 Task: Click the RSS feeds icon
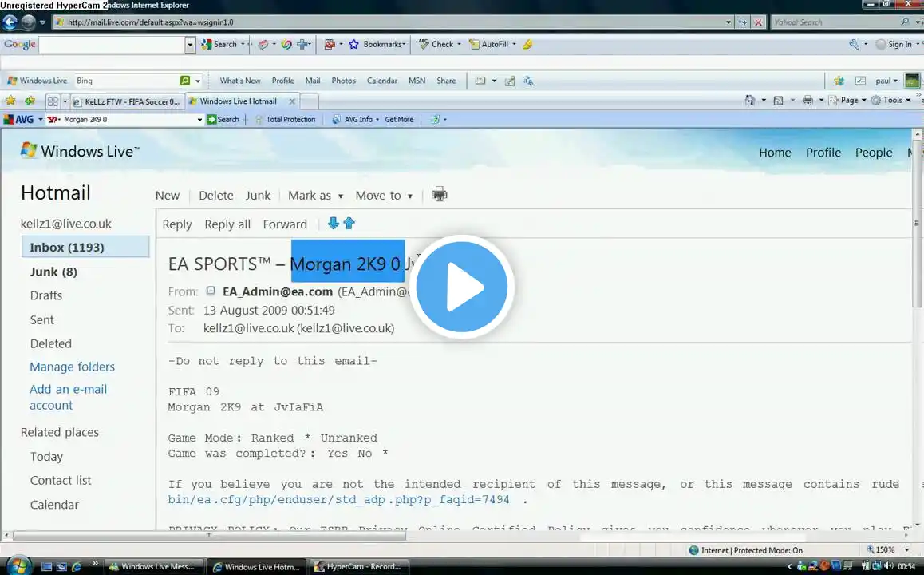[x=779, y=101]
